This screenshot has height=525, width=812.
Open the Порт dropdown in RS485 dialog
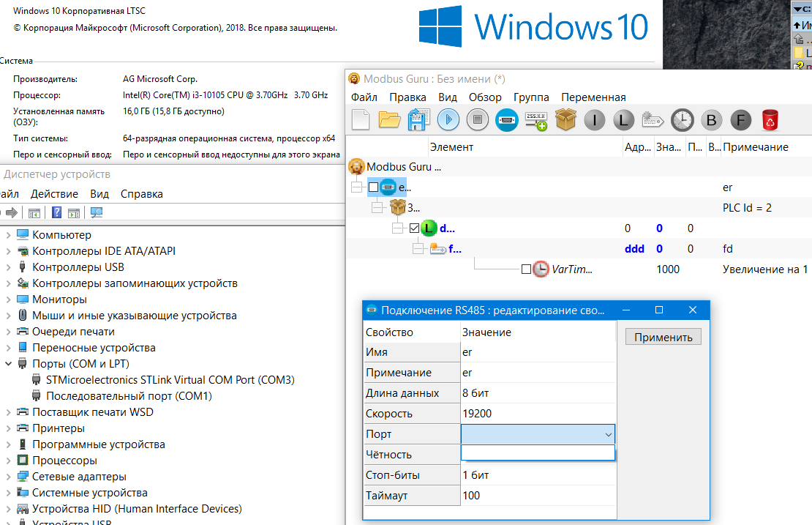click(609, 434)
